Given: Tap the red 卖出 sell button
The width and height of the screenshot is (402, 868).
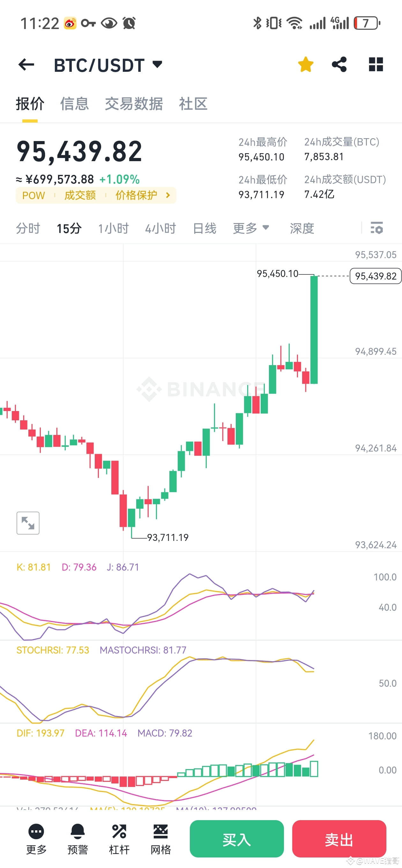Looking at the screenshot, I should pyautogui.click(x=339, y=839).
